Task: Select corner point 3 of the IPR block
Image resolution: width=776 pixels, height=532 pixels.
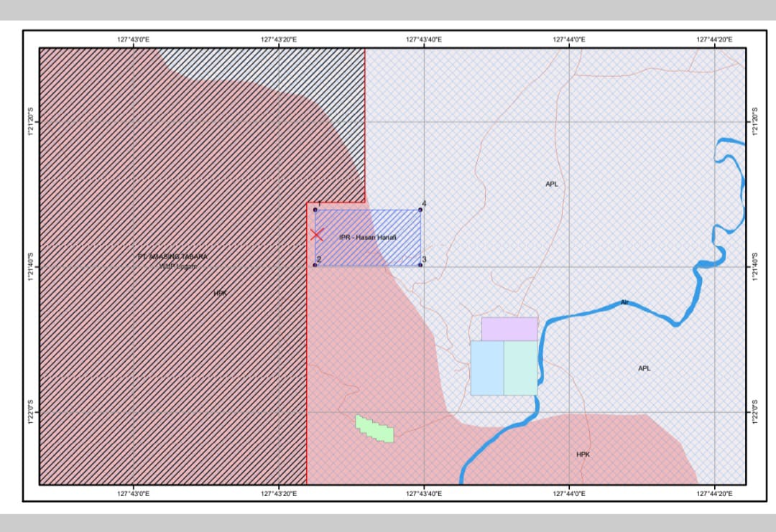Action: click(x=420, y=265)
